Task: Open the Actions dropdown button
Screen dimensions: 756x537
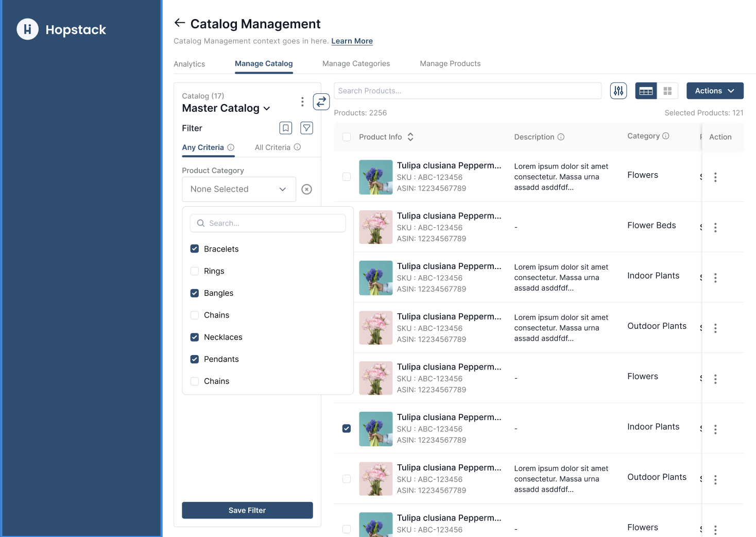Action: point(714,91)
